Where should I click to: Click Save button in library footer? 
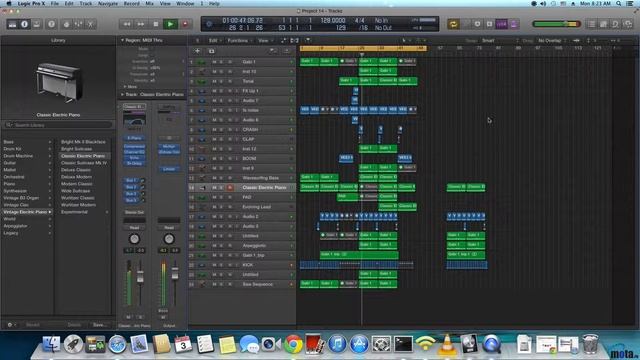[x=99, y=325]
